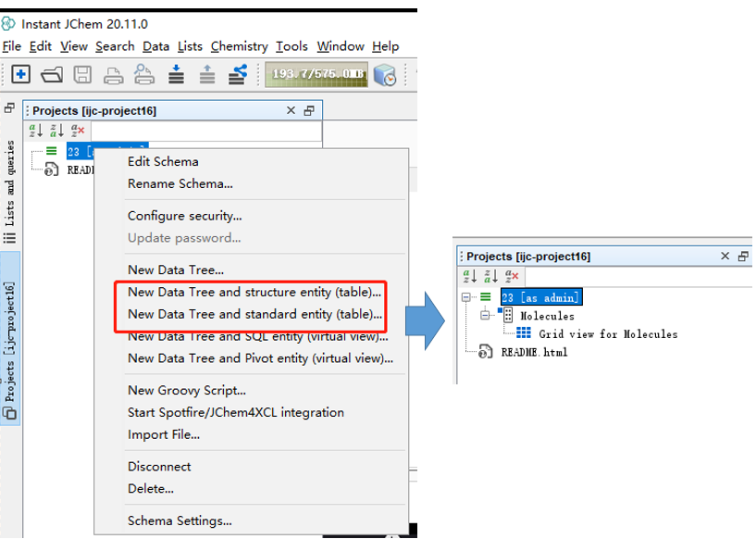
Task: Click the New item toolbar icon
Action: tap(20, 74)
